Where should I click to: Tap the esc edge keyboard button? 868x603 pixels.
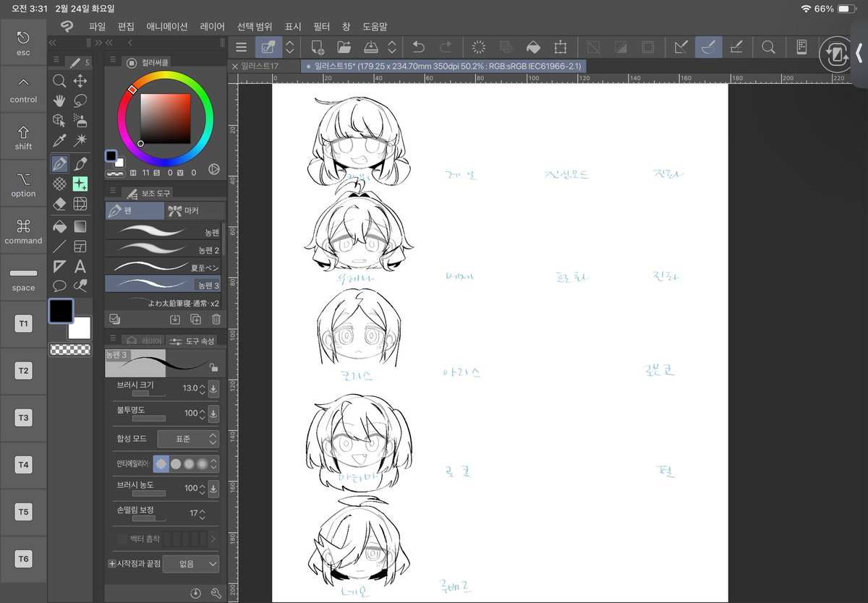(23, 43)
